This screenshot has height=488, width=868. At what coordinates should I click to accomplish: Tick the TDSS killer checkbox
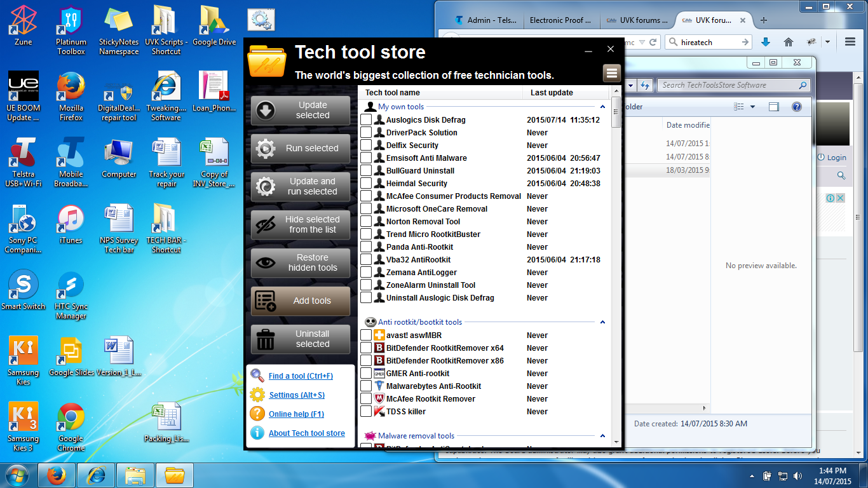[366, 411]
